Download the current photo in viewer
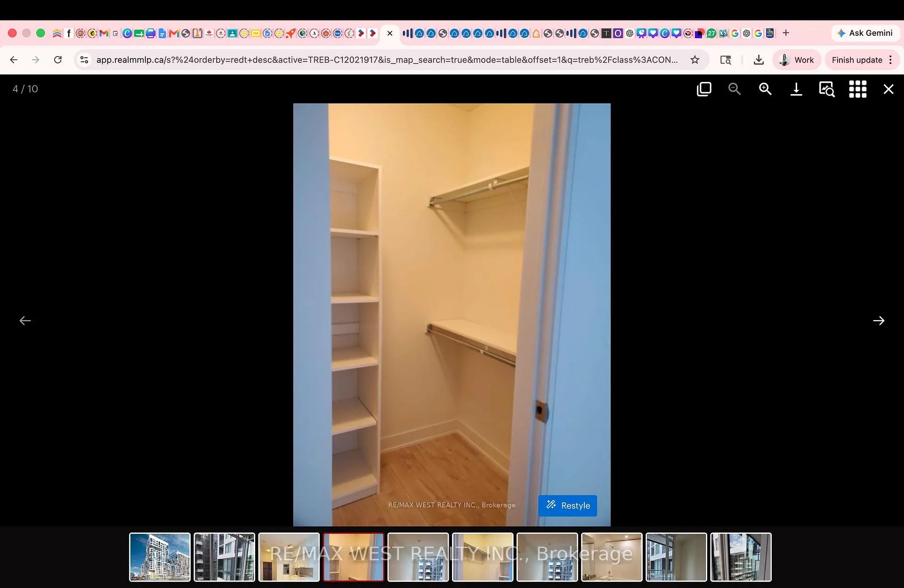This screenshot has width=904, height=588. click(x=796, y=89)
